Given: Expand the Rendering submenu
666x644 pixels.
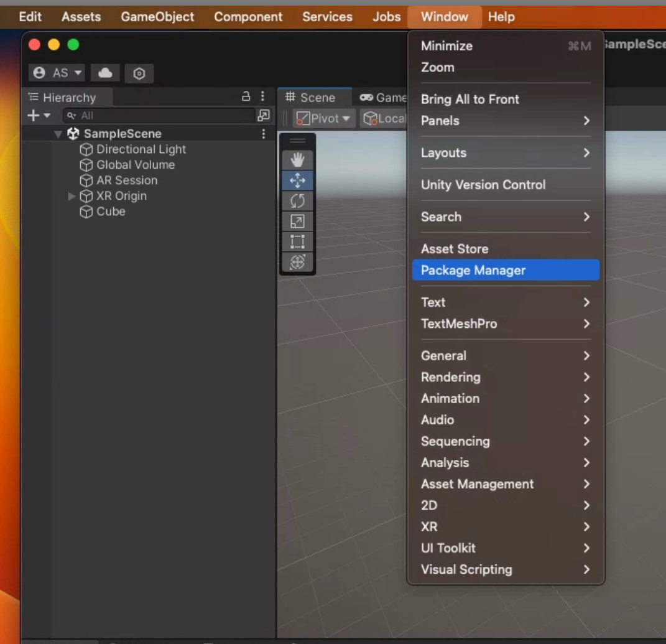Looking at the screenshot, I should click(506, 377).
